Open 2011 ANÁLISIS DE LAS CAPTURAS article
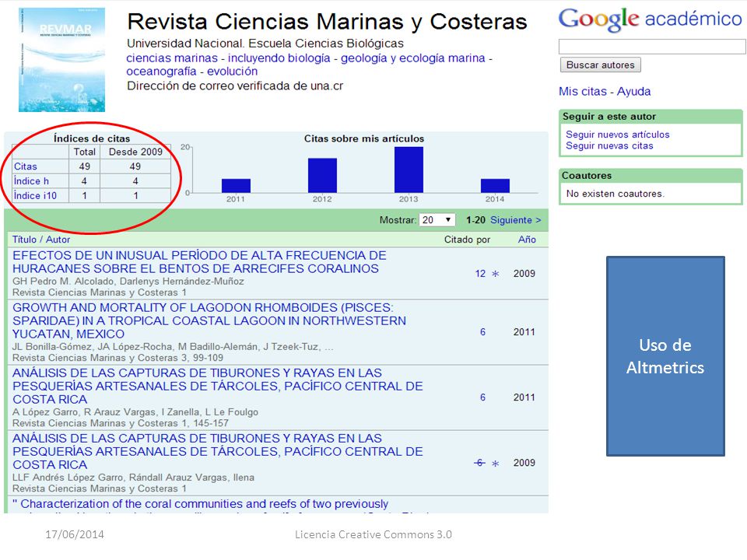Image resolution: width=747 pixels, height=560 pixels. [x=218, y=387]
